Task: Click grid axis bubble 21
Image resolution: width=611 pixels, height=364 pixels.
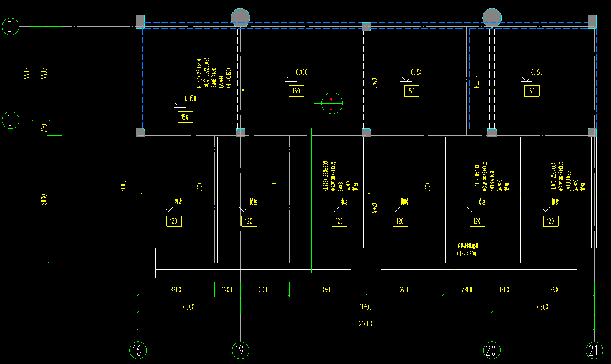Action: click(x=594, y=351)
